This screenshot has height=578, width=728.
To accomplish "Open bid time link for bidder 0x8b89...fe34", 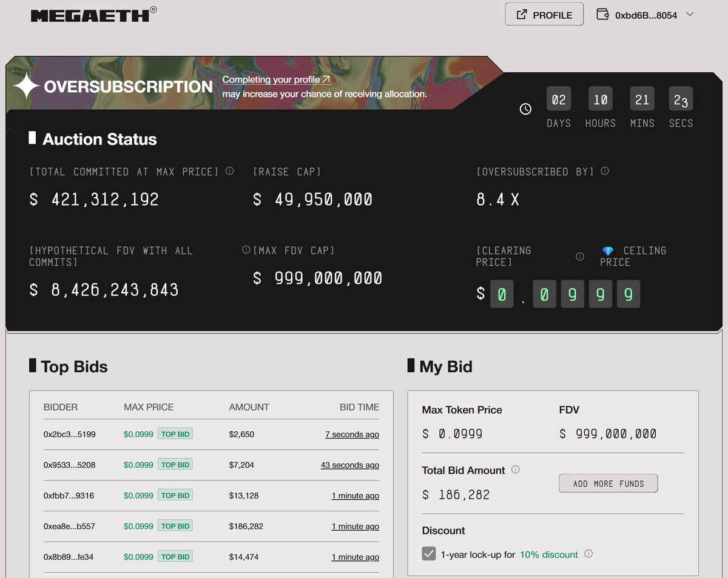I will coord(356,557).
